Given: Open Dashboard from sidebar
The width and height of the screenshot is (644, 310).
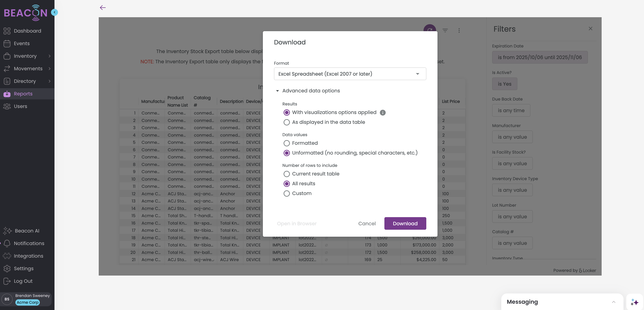Looking at the screenshot, I should pos(27,31).
